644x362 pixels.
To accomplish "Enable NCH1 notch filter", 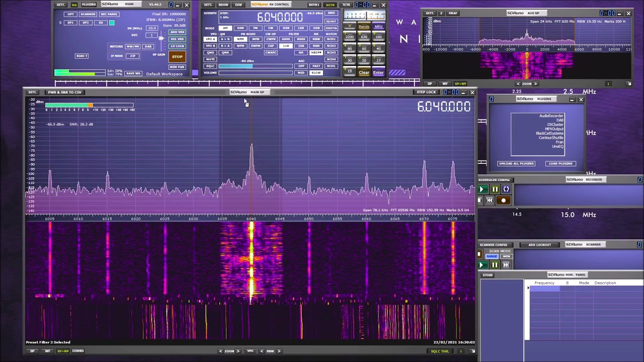I will [x=331, y=39].
